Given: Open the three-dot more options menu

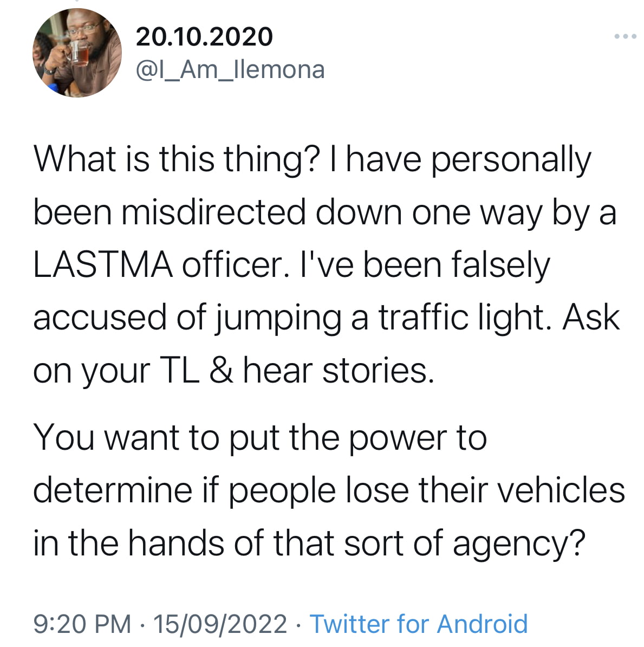Looking at the screenshot, I should [625, 36].
